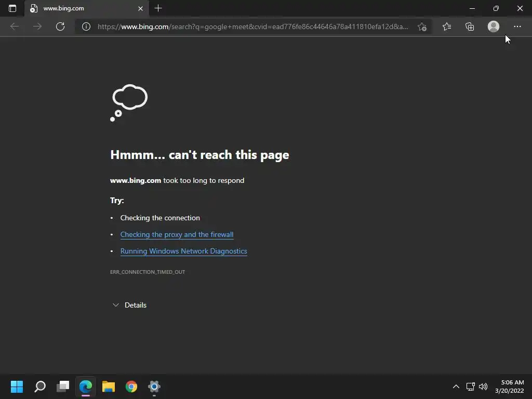Add this page to favorites

point(422,27)
